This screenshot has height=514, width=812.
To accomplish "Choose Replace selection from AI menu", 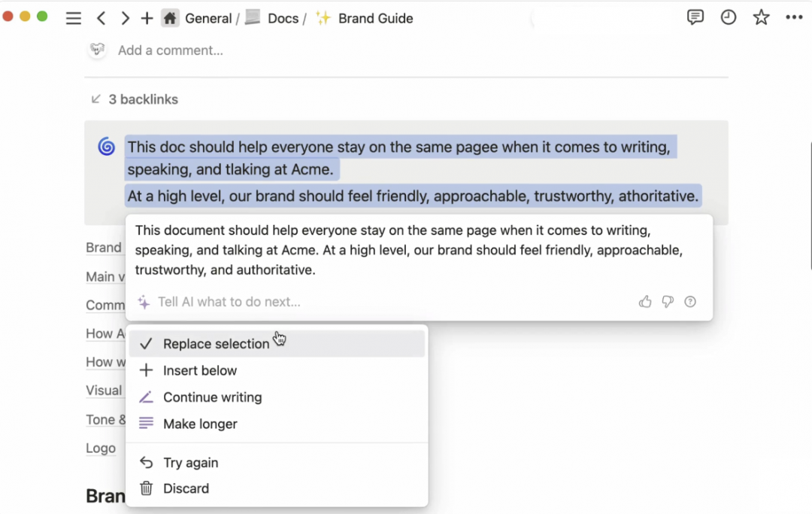I will click(x=216, y=344).
